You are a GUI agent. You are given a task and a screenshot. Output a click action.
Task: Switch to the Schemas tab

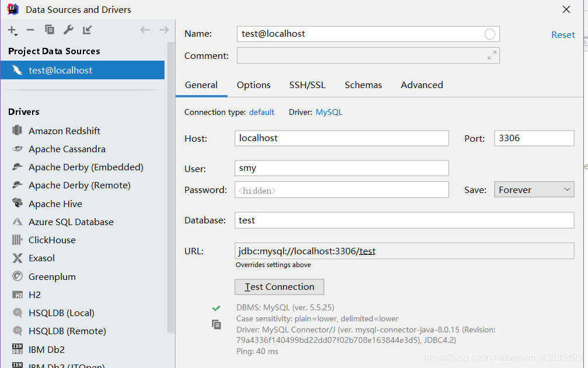point(363,85)
